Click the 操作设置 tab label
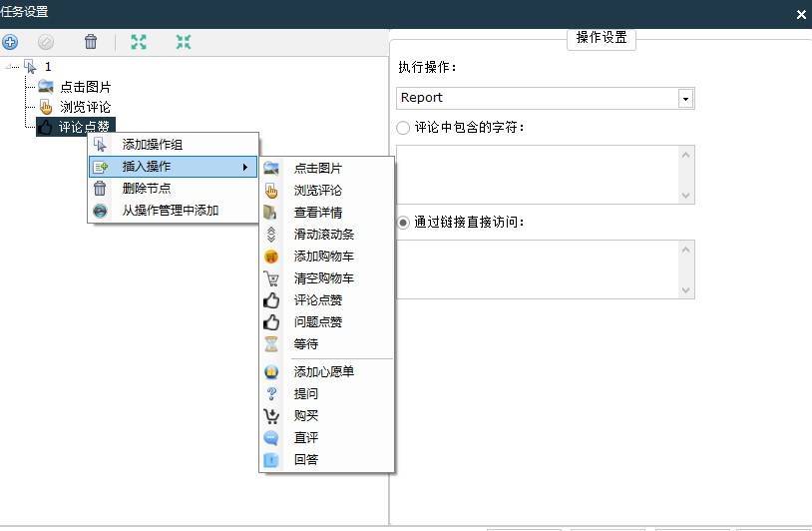812x531 pixels. (602, 37)
